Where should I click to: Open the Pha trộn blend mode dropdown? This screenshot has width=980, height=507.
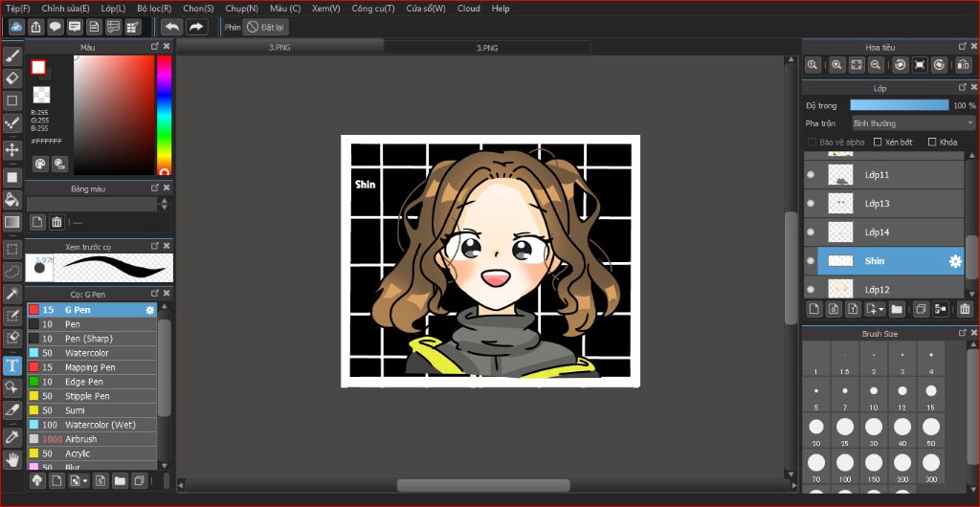914,123
